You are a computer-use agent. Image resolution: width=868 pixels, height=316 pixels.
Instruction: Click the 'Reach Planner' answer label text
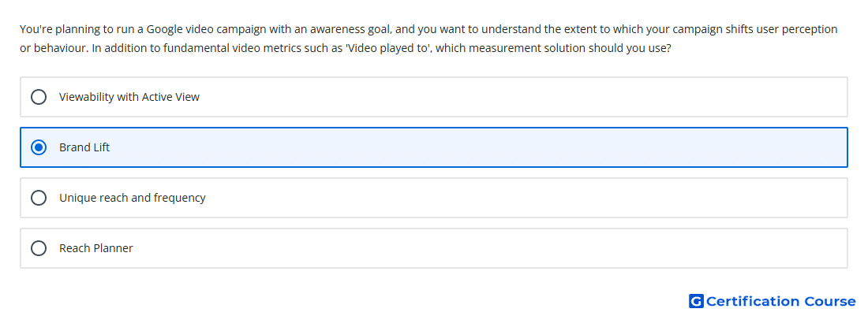(x=96, y=248)
